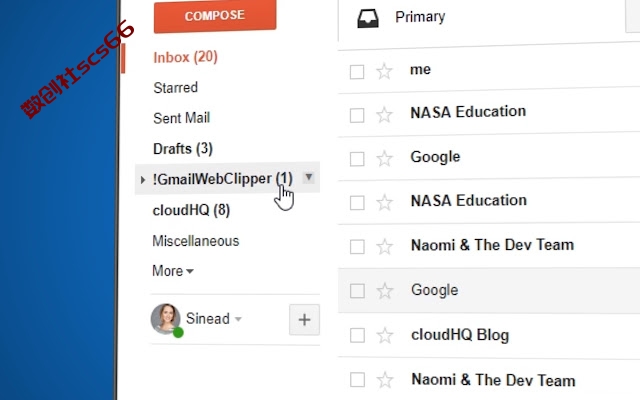The height and width of the screenshot is (400, 640).
Task: Star the email from me
Action: click(384, 72)
